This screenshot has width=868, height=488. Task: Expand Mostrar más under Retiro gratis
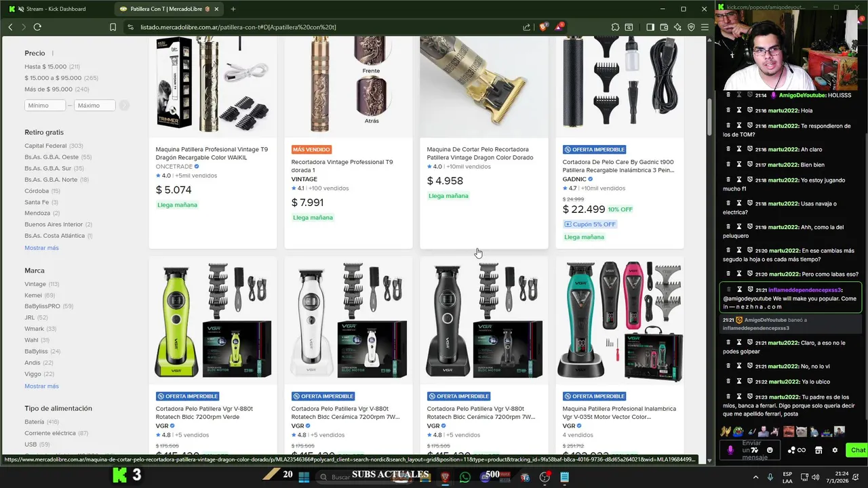41,248
